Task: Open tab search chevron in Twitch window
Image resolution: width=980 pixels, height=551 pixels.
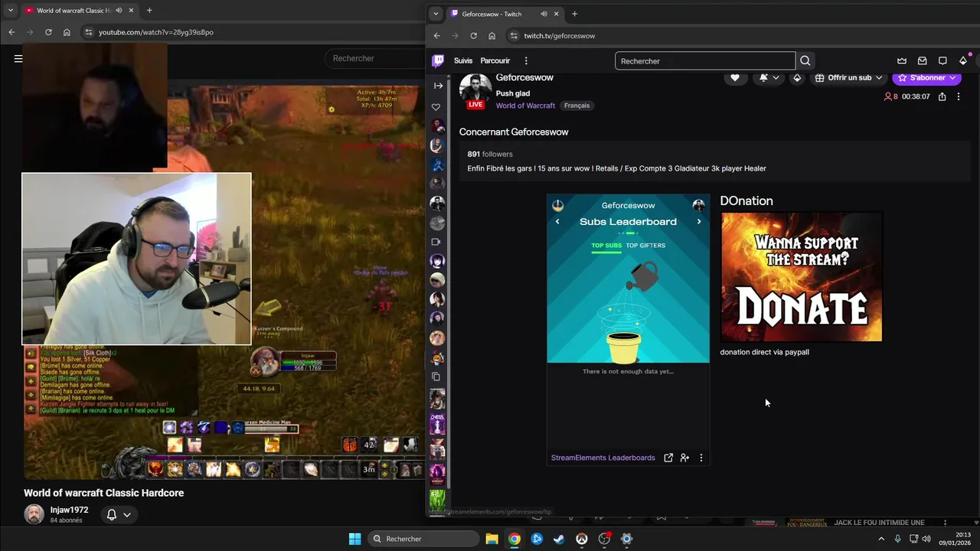Action: (436, 14)
